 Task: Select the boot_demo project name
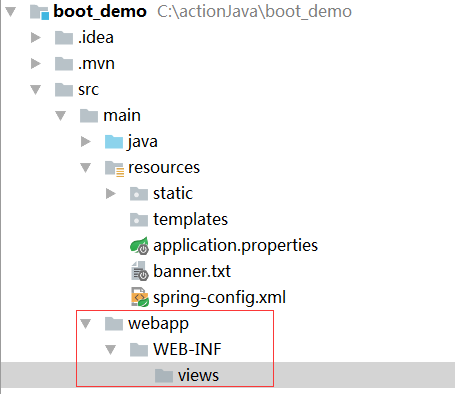(x=100, y=12)
